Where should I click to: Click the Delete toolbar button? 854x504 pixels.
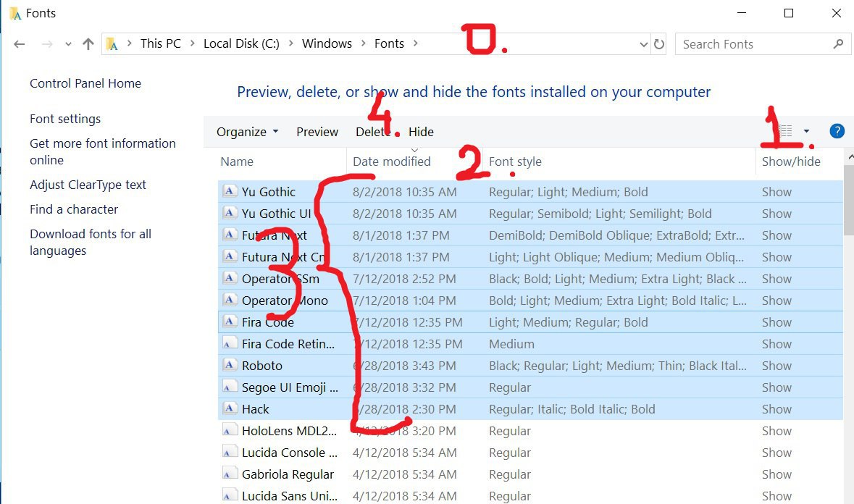click(372, 132)
